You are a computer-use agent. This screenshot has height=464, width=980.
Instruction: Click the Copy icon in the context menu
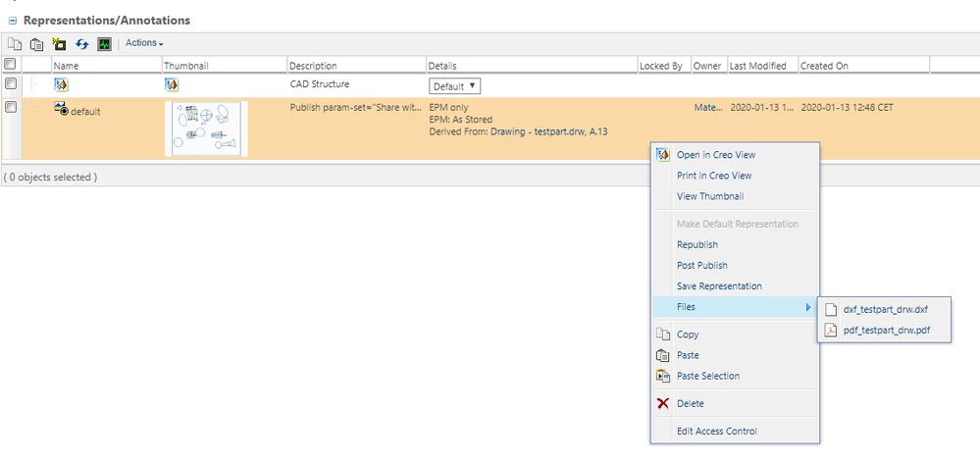[x=663, y=335]
